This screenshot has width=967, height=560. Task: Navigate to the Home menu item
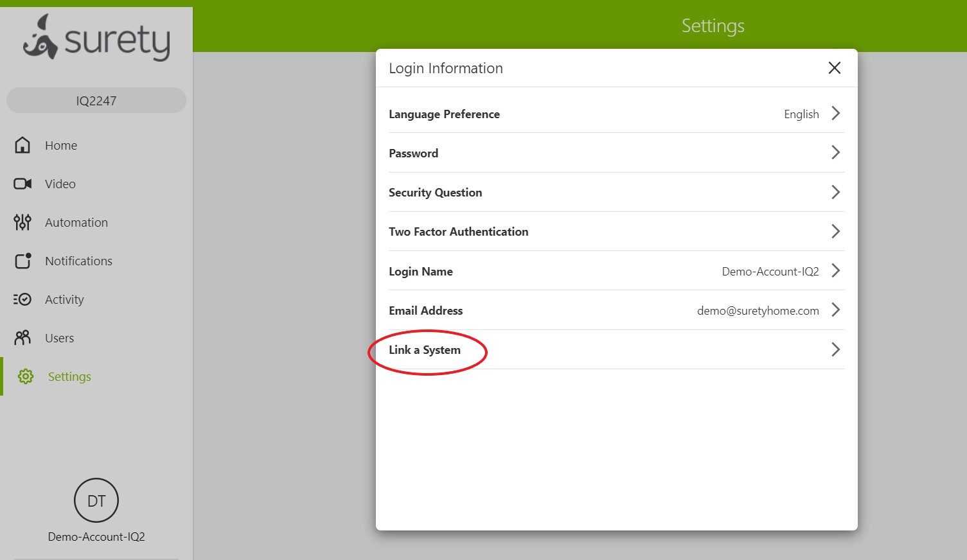(60, 145)
